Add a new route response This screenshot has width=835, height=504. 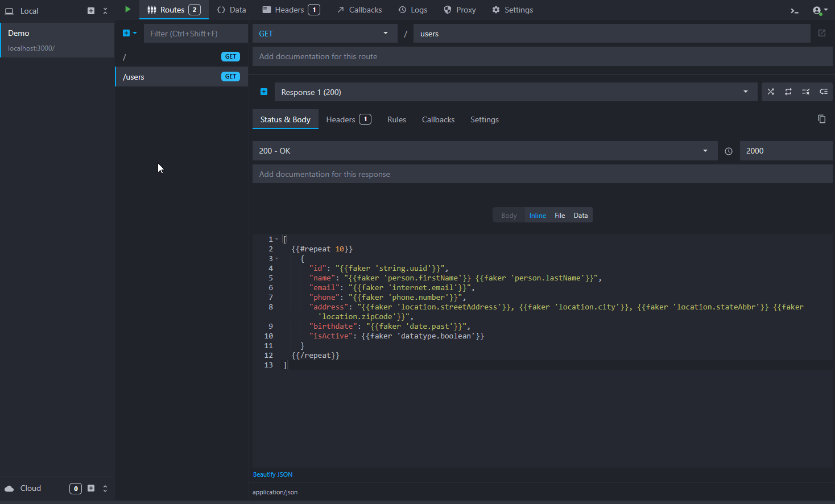tap(264, 92)
